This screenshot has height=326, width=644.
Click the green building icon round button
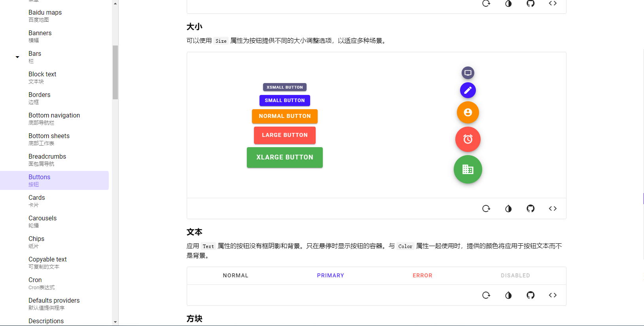click(468, 169)
